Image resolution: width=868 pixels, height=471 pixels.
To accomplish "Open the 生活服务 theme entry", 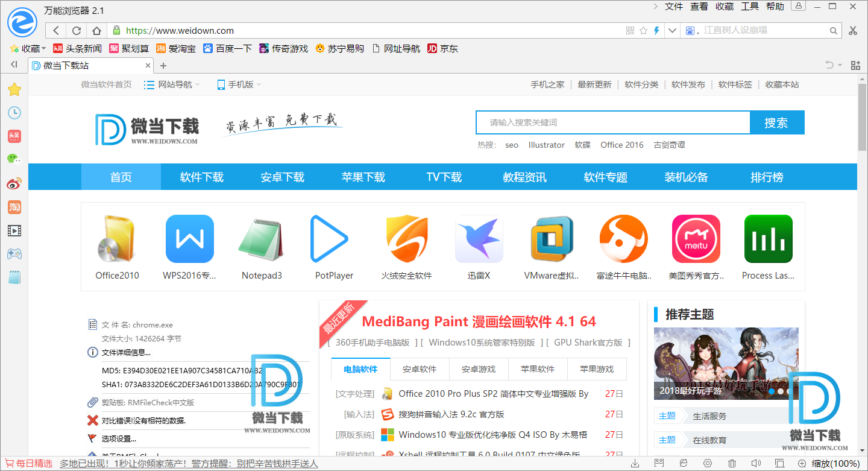I will tap(709, 416).
